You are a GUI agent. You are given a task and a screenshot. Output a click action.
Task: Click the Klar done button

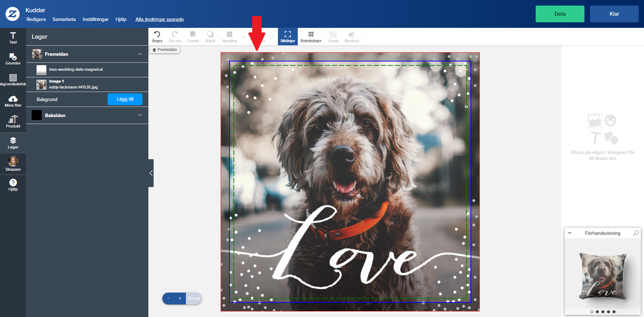614,14
